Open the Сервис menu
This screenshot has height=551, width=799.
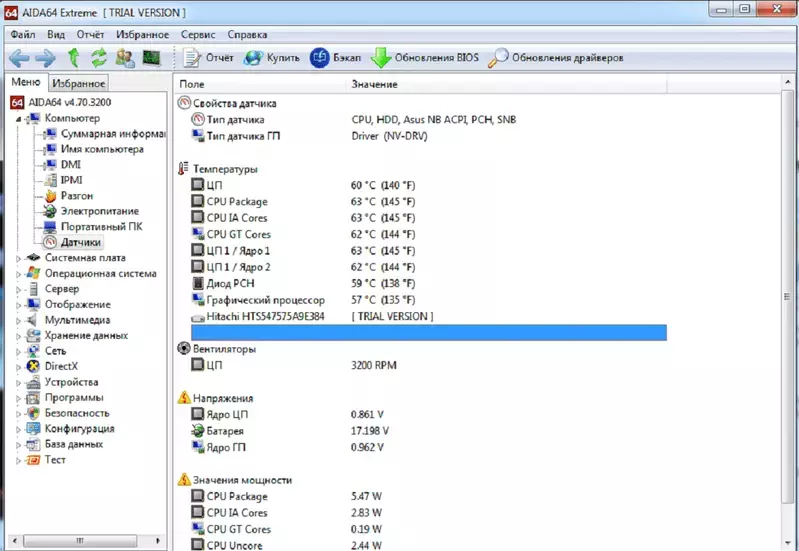point(198,35)
